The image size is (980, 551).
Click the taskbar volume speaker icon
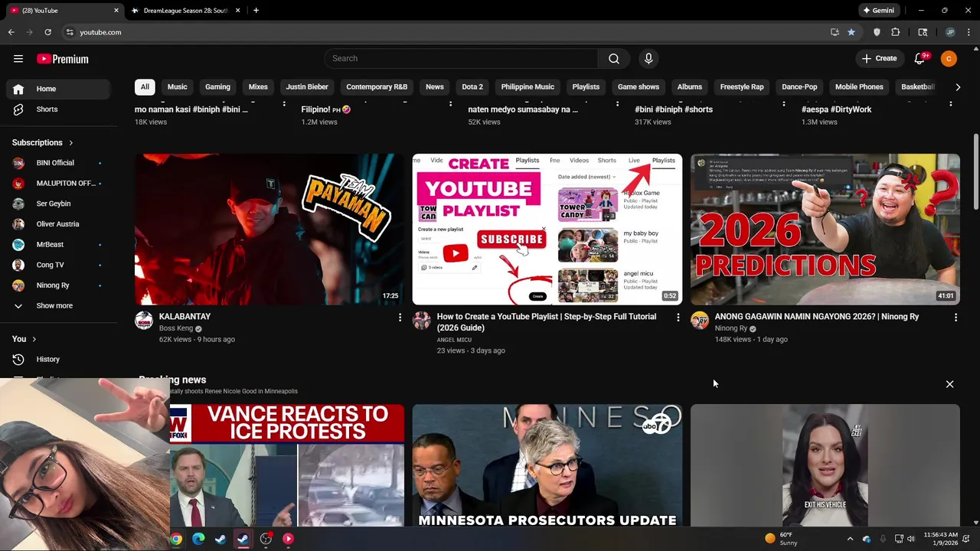point(911,539)
